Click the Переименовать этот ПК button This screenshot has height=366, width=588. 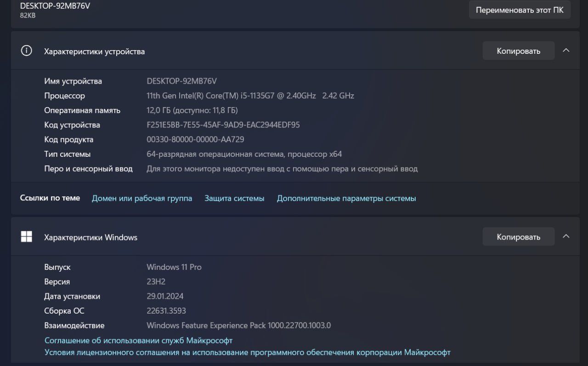[x=520, y=10]
